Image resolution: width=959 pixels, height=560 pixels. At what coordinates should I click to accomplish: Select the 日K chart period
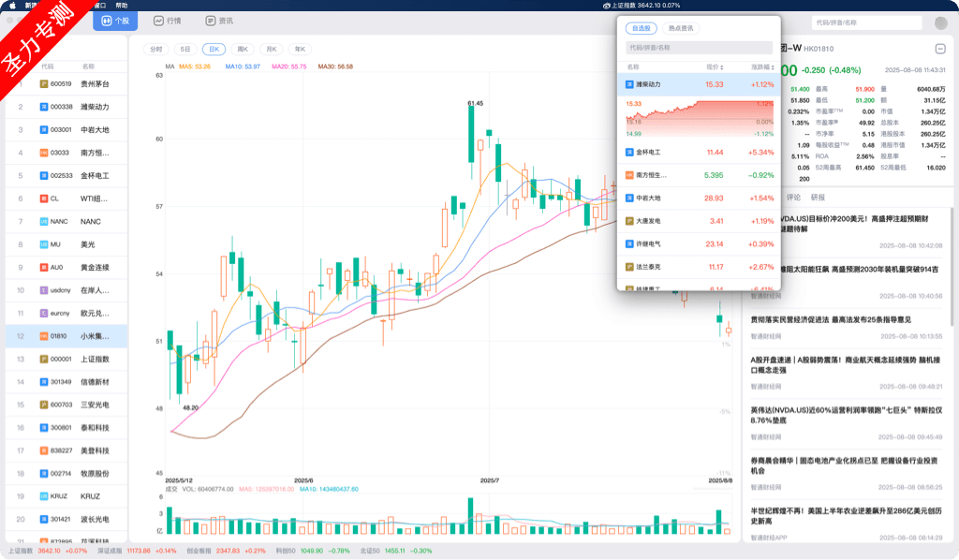click(x=214, y=49)
